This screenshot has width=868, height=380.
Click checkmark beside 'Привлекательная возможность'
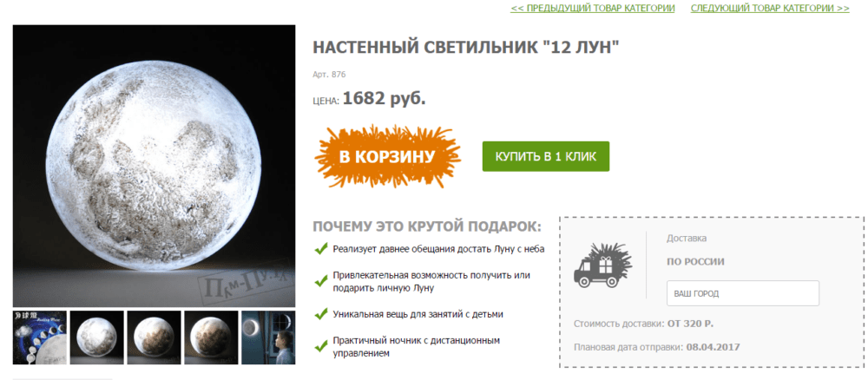pyautogui.click(x=321, y=282)
